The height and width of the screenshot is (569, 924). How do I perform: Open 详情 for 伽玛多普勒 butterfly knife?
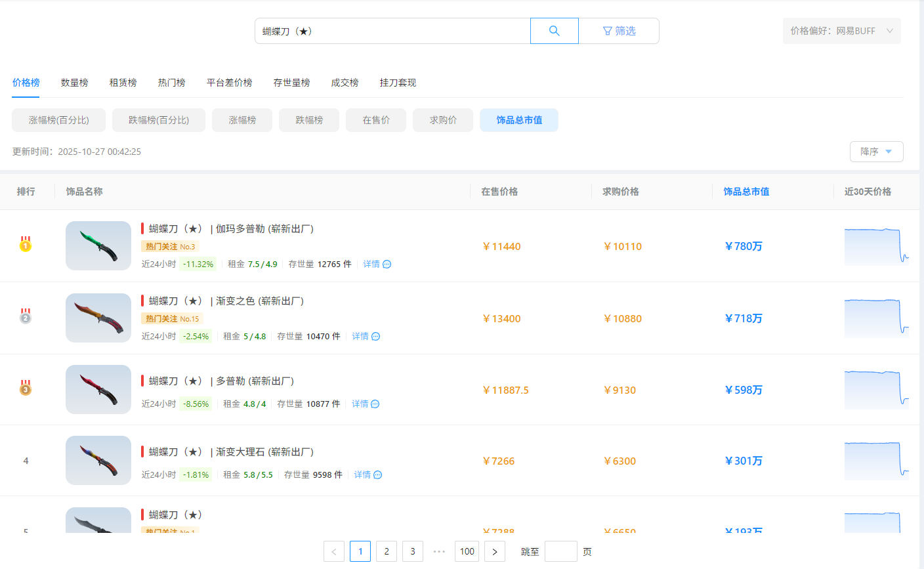(377, 264)
